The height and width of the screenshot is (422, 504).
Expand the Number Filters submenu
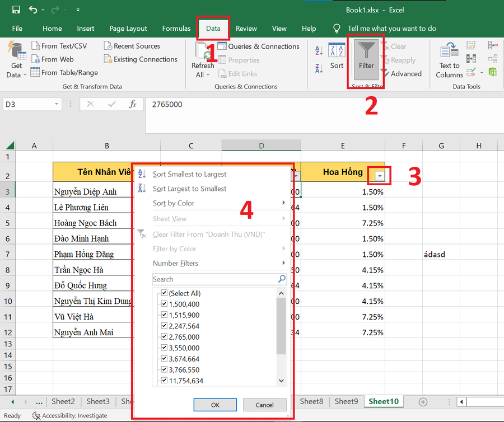pyautogui.click(x=218, y=264)
